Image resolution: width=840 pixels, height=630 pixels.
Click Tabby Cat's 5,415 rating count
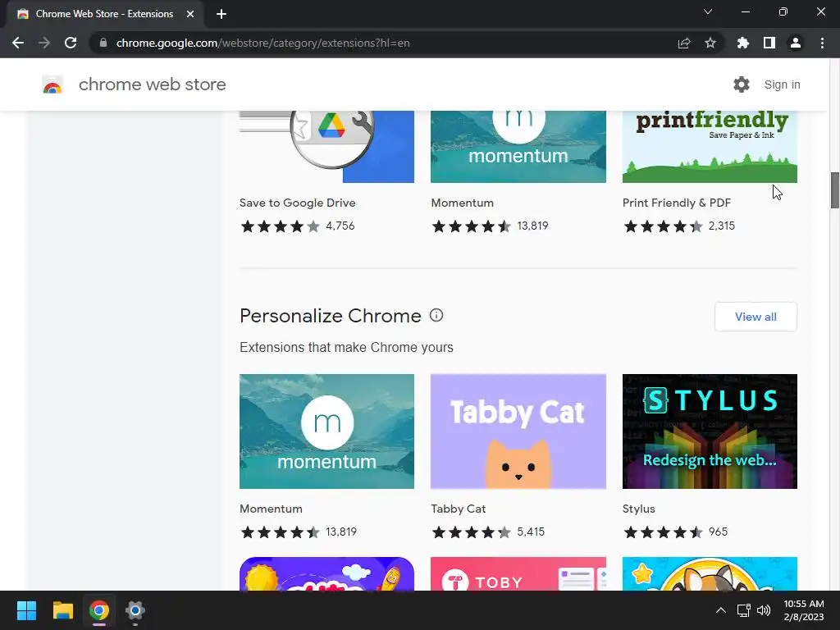[x=531, y=532]
